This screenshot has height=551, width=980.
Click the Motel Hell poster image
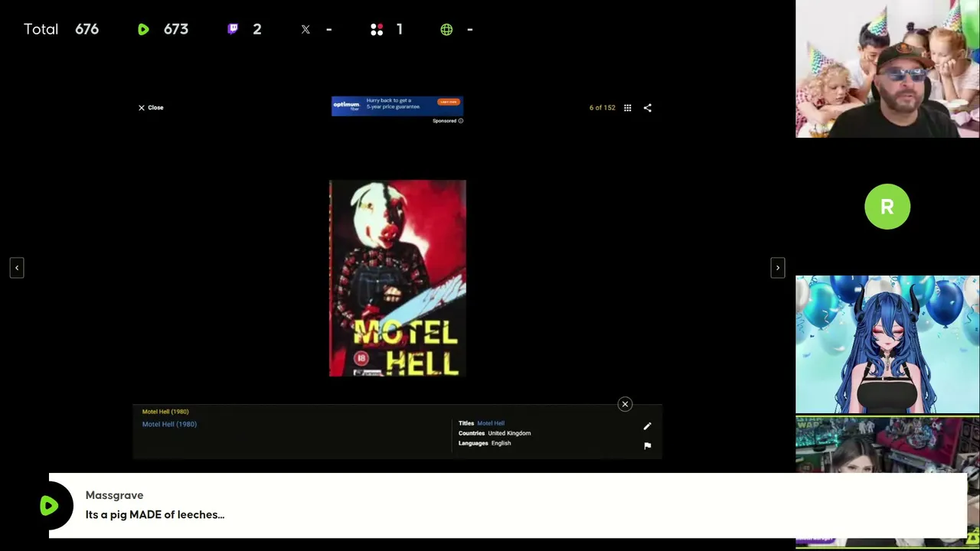point(397,279)
